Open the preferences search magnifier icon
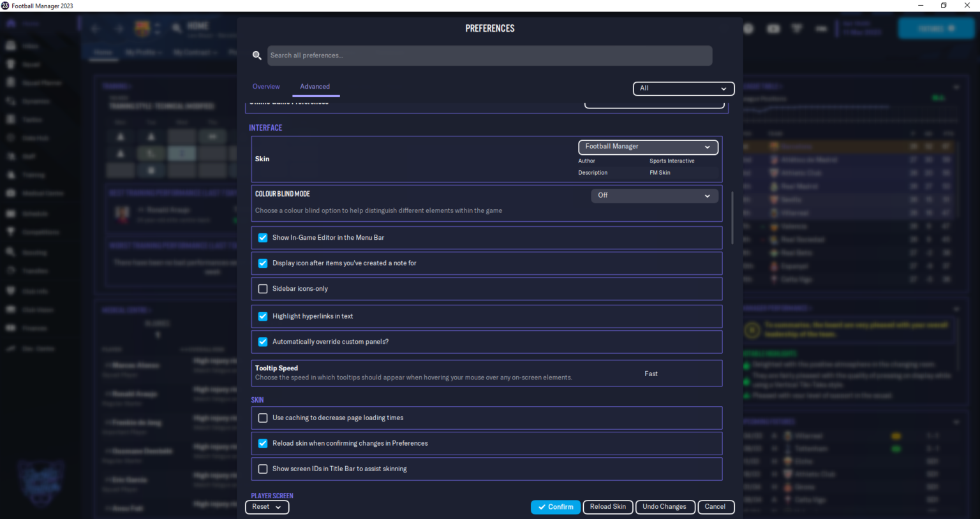 tap(257, 55)
